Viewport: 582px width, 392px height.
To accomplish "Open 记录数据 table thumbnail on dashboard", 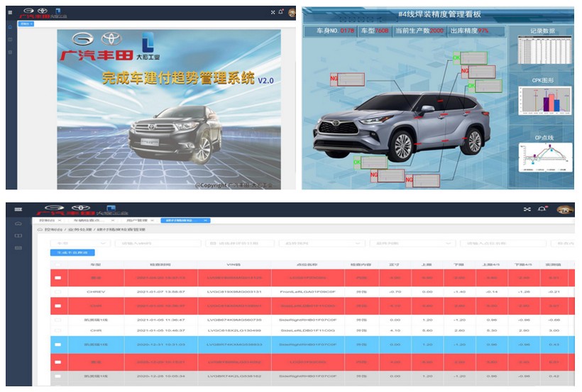I will pos(544,50).
